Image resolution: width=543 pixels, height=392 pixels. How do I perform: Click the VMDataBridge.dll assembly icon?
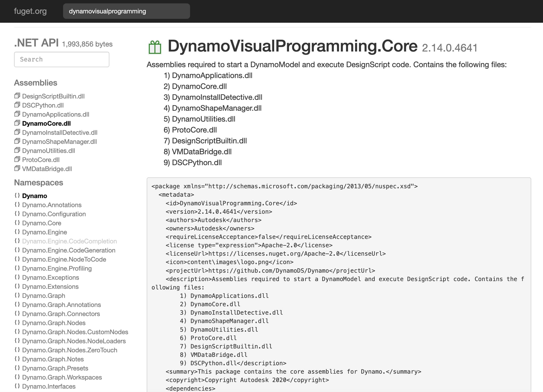(x=17, y=169)
